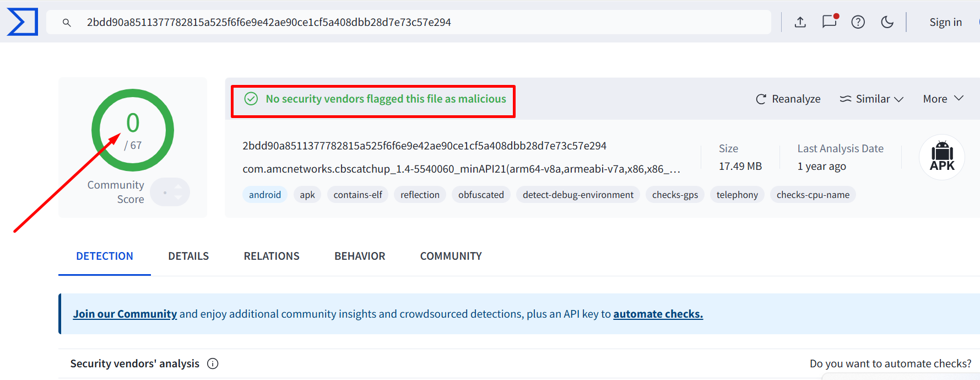
Task: Click the No security vendors flagged message
Action: tap(386, 99)
